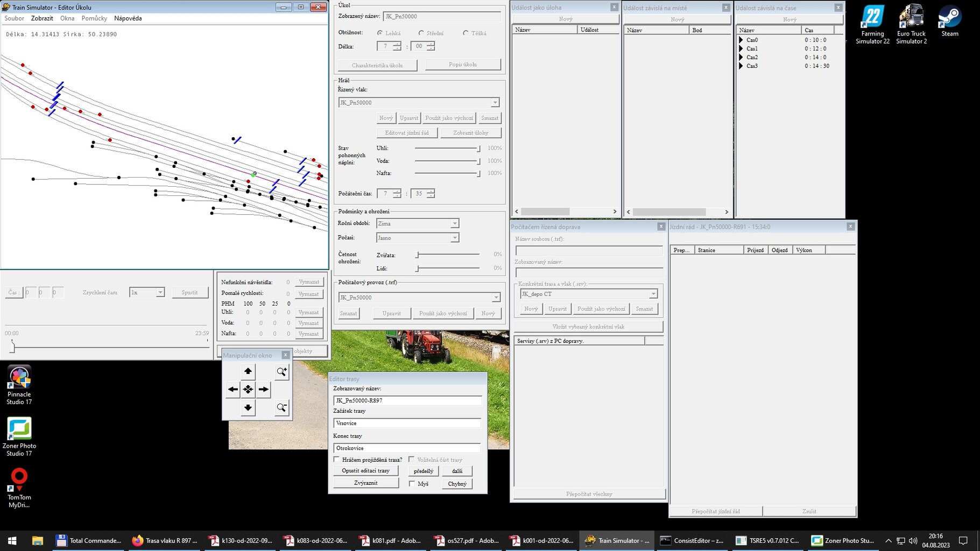Toggle Volitelná část trasy checkbox
980x551 pixels.
click(x=411, y=460)
